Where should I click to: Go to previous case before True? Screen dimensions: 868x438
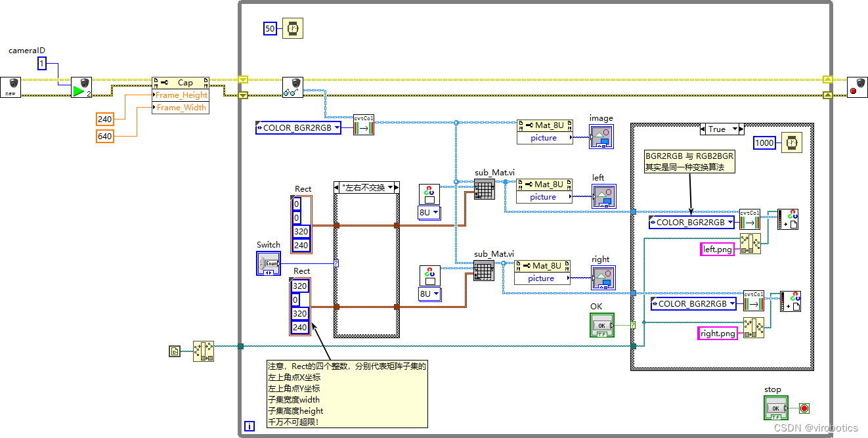click(x=704, y=129)
